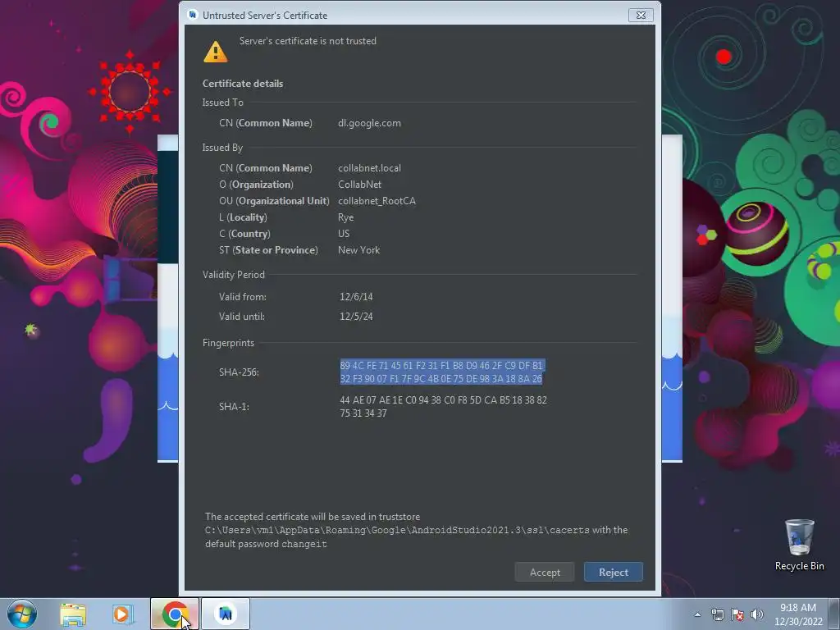
Task: Click the dl.google.com common name value
Action: 369,123
